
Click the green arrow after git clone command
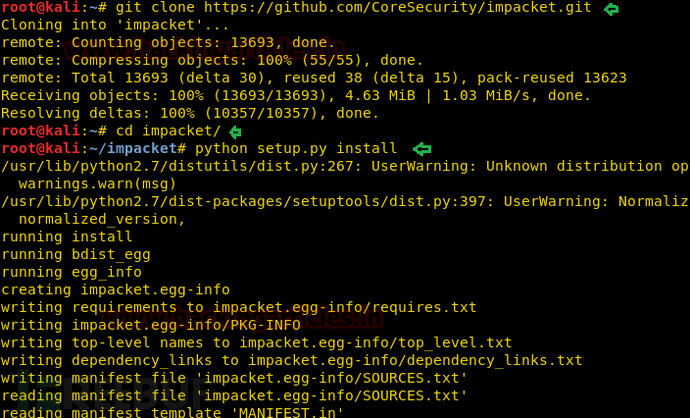tap(611, 9)
